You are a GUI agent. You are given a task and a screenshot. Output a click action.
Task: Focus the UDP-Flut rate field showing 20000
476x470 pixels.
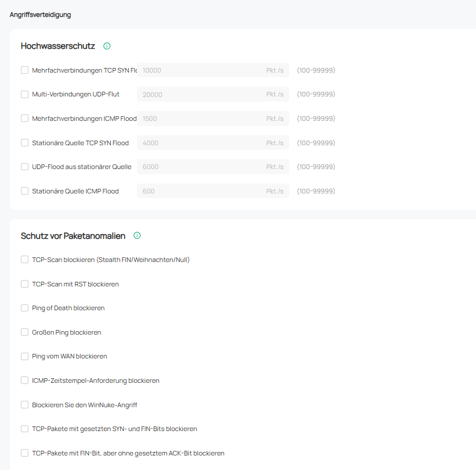tap(200, 94)
